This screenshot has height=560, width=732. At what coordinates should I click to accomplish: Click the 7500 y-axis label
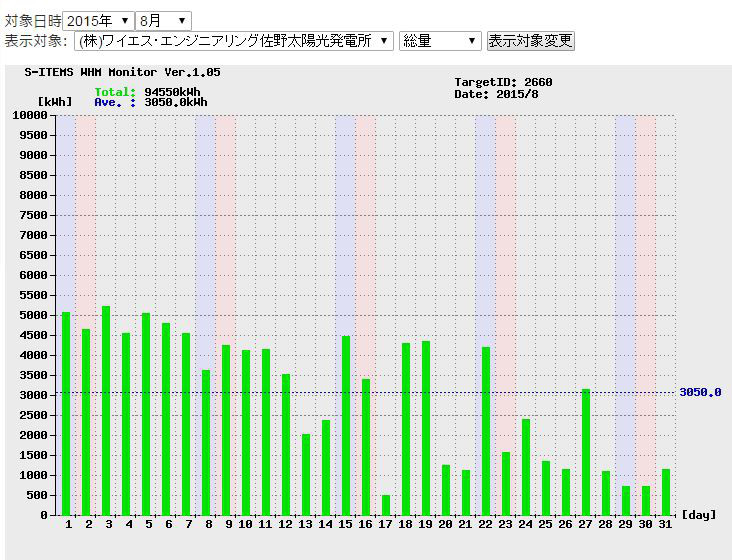tap(33, 215)
